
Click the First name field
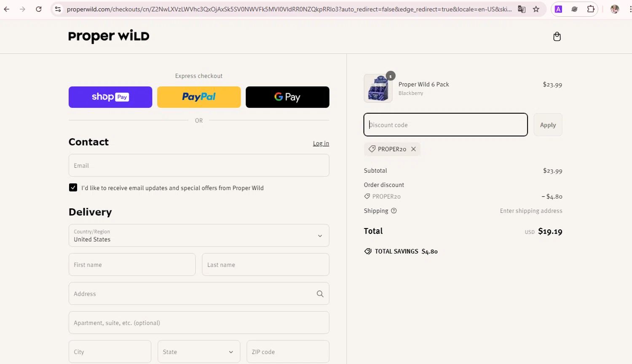pos(132,265)
